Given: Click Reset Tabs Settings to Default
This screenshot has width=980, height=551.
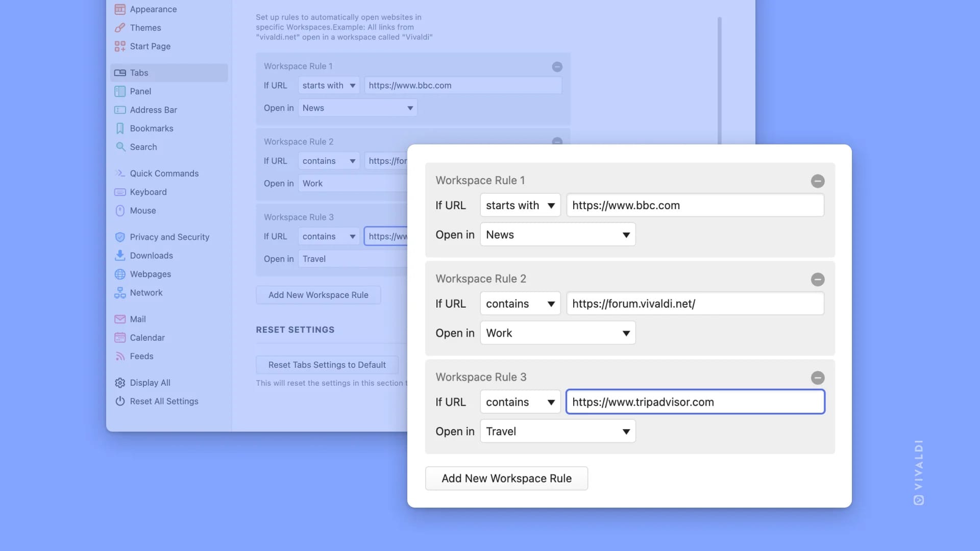Looking at the screenshot, I should tap(327, 365).
